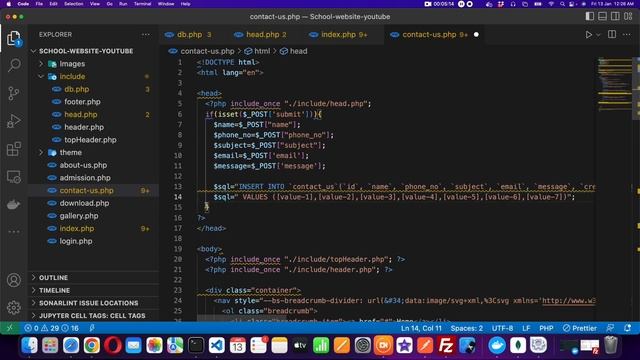This screenshot has height=360, width=640.
Task: Open db.php in the include folder
Action: 76,89
